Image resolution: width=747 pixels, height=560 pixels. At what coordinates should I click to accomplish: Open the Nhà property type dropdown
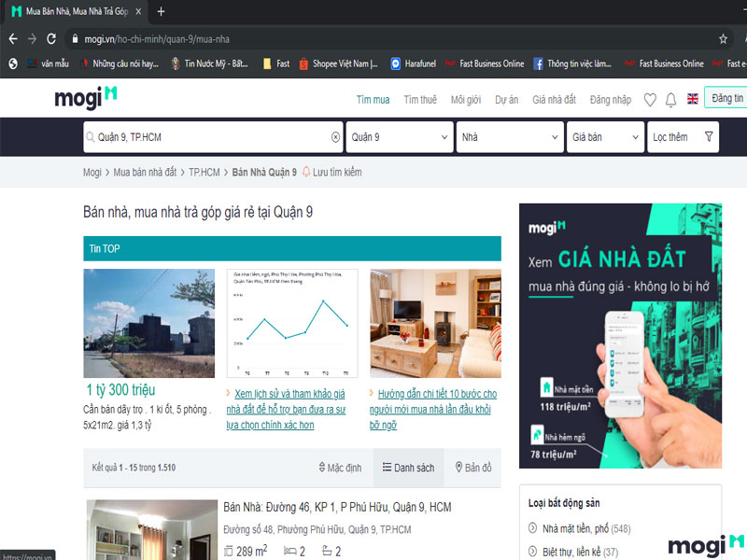[509, 136]
